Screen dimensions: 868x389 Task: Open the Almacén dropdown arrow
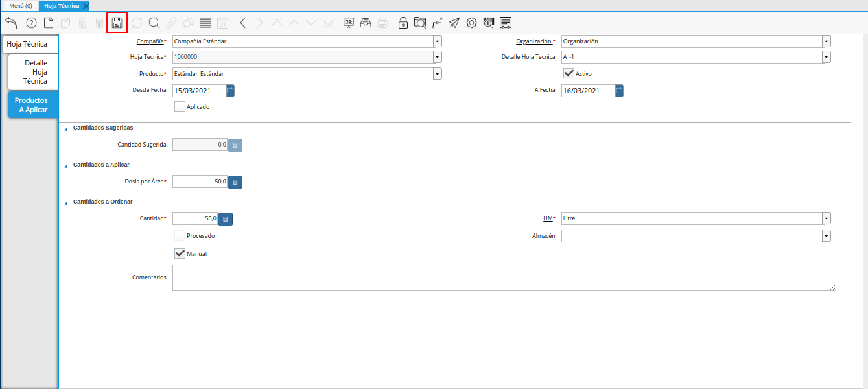click(827, 236)
